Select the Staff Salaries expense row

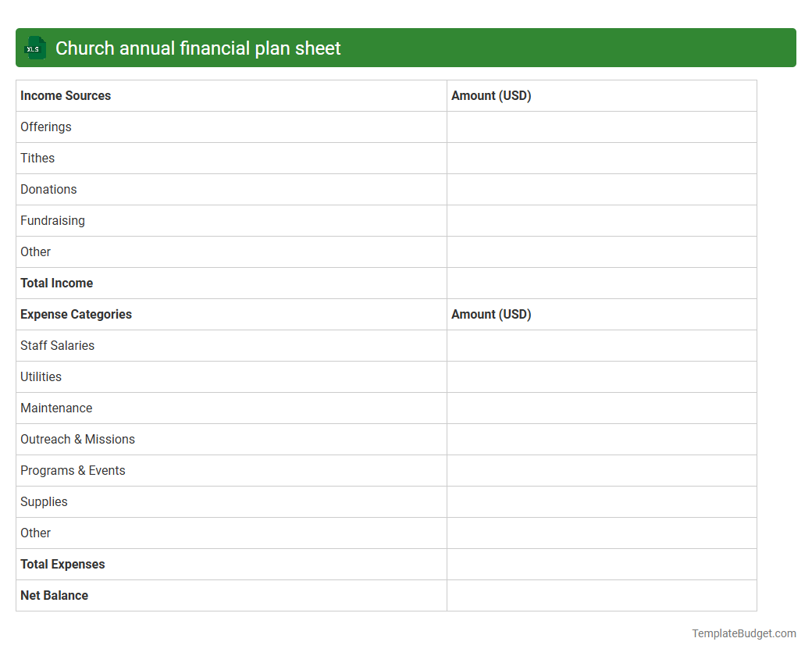point(57,345)
